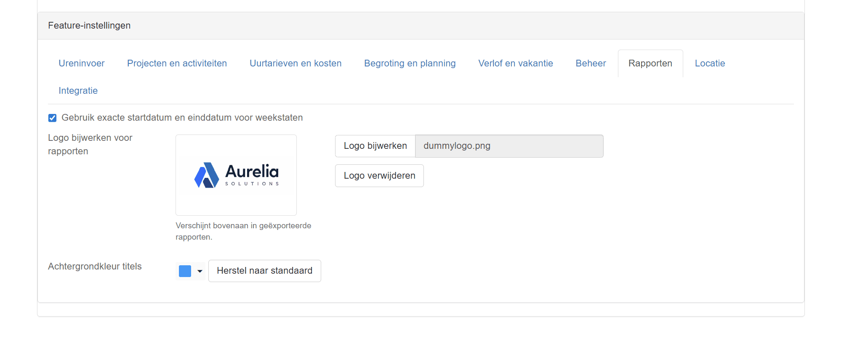Switch to the Locatie tab

coord(710,63)
